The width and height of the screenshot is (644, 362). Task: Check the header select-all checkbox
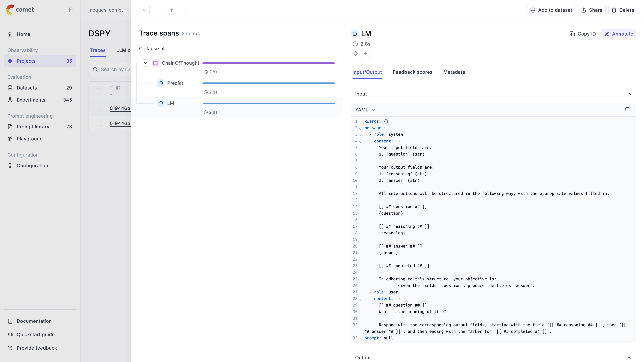pyautogui.click(x=98, y=91)
